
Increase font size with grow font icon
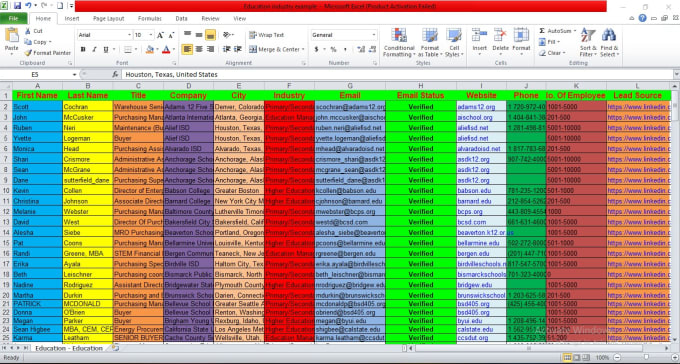pyautogui.click(x=160, y=35)
